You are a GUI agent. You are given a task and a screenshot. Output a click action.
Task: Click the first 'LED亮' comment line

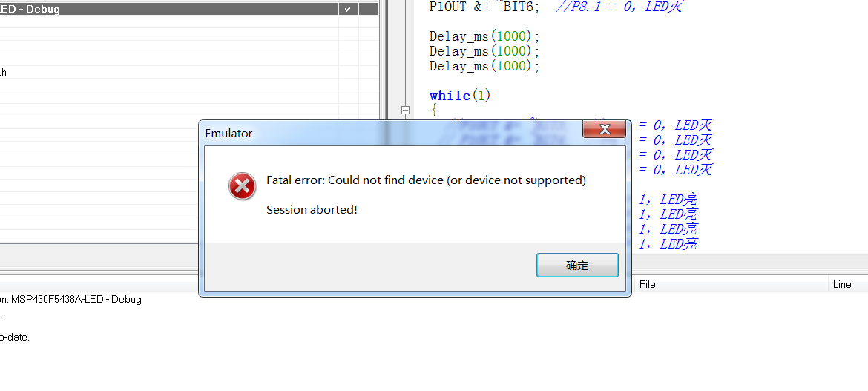pyautogui.click(x=668, y=200)
